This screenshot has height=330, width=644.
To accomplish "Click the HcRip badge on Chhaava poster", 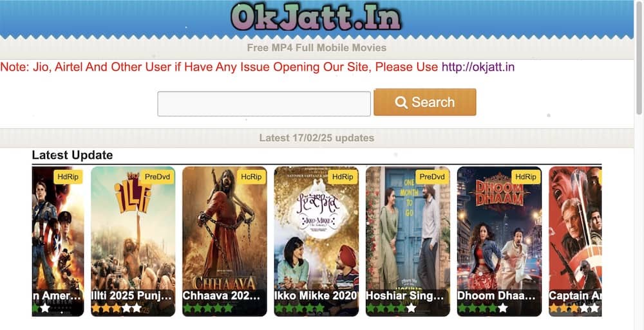I will [251, 177].
